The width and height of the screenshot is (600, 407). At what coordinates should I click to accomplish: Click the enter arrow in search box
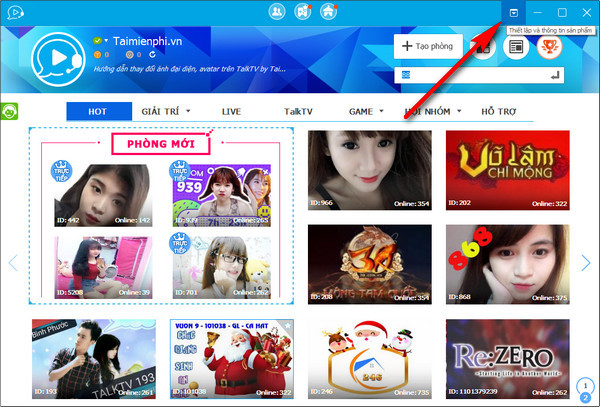point(555,75)
